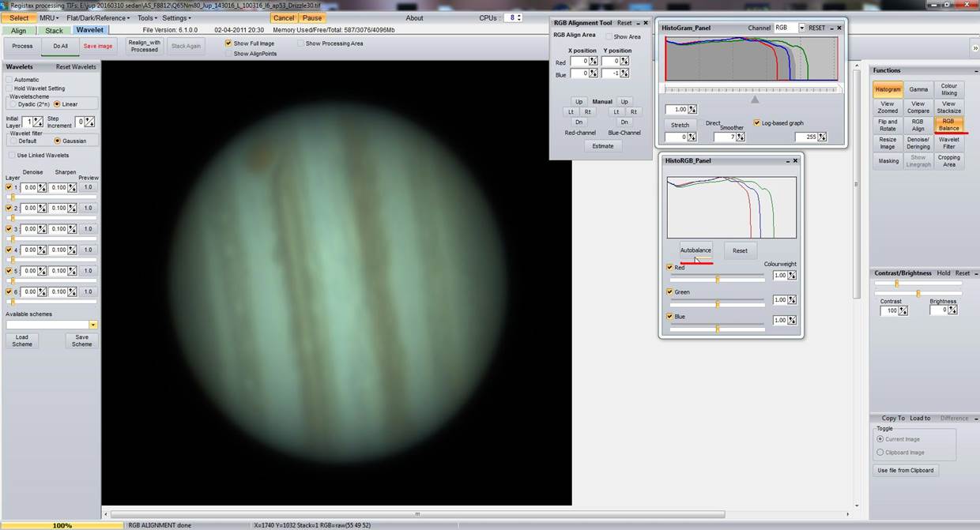Screen dimensions: 980x530
Task: Open the histogram Channel dropdown
Action: [801, 28]
